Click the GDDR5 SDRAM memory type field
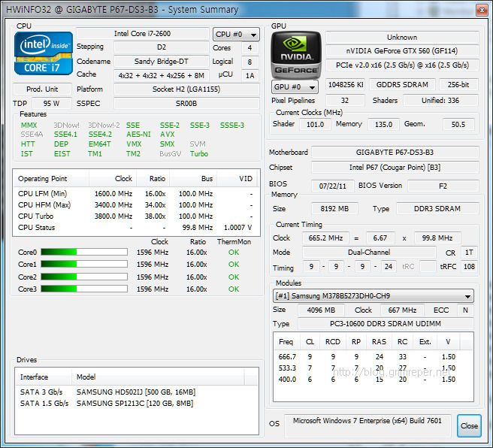The image size is (493, 448). [x=402, y=85]
